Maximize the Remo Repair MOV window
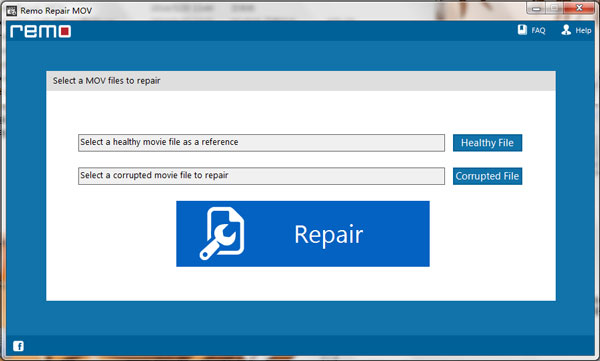600x361 pixels. click(x=555, y=8)
